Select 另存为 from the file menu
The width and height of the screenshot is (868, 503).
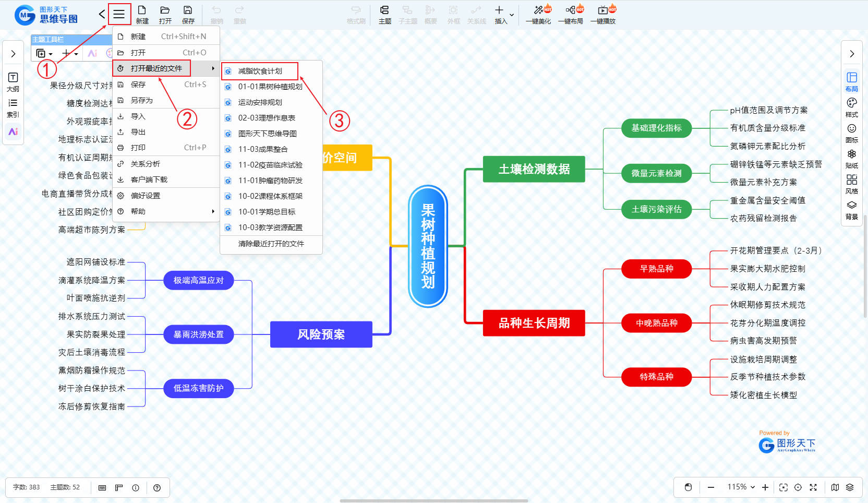[x=141, y=100]
